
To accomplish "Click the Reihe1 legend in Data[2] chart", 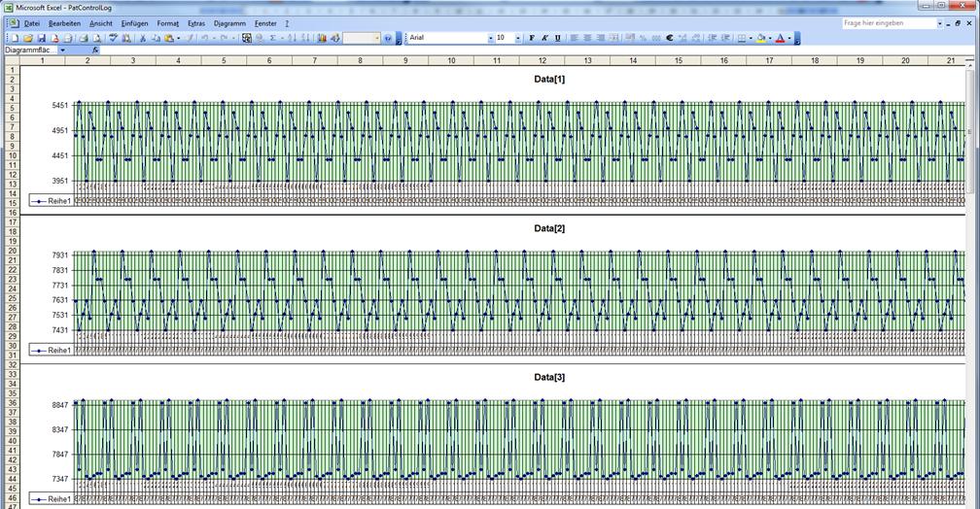I will click(x=52, y=351).
